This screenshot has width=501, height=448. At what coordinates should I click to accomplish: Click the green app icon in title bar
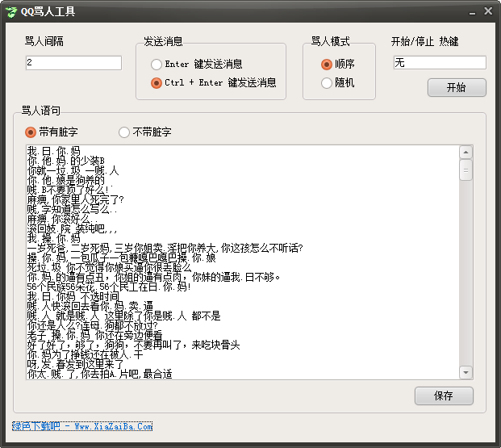point(11,12)
